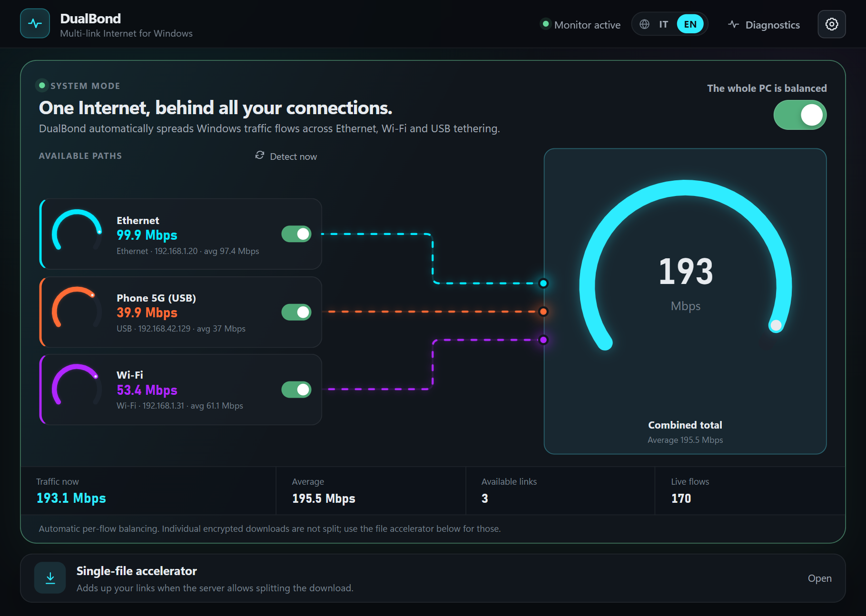Open the Diagnostics view
The image size is (866, 616).
(764, 25)
